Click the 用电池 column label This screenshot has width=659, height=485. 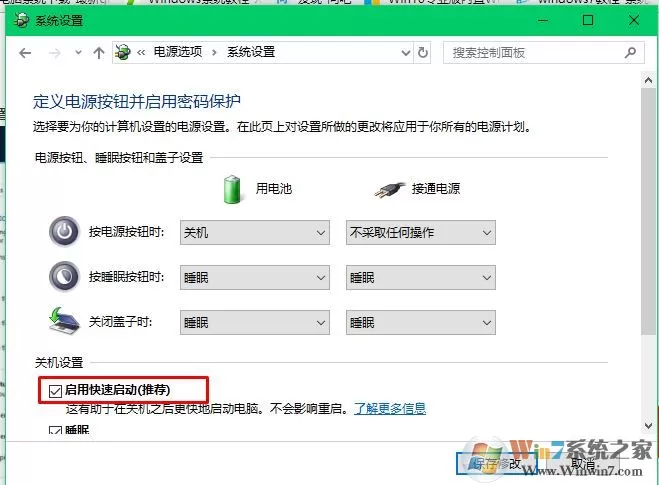click(x=274, y=188)
